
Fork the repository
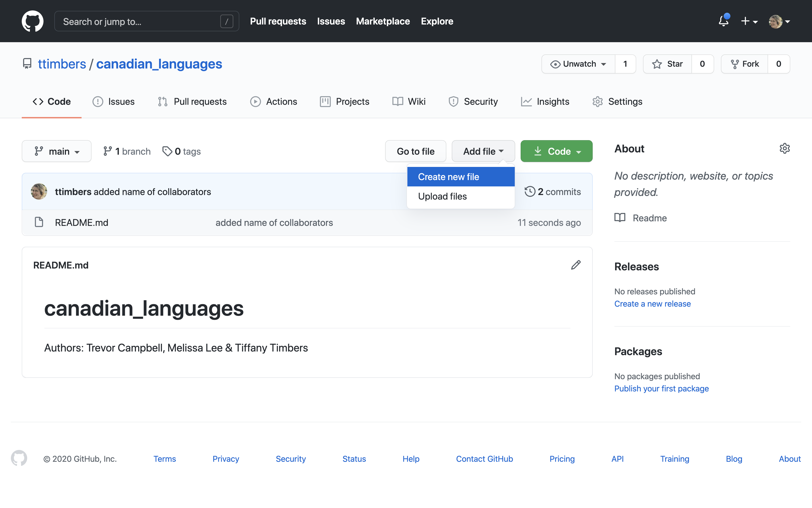click(x=744, y=64)
